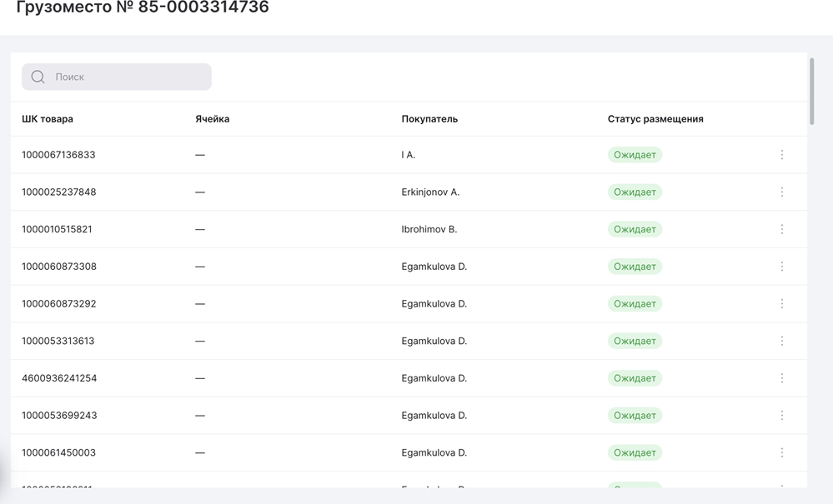The width and height of the screenshot is (833, 504).
Task: Sort by the ШК товара column header
Action: point(48,119)
